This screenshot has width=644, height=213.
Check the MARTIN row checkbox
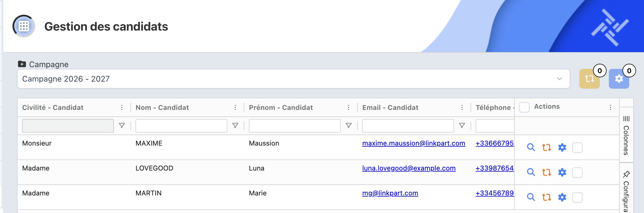577,197
